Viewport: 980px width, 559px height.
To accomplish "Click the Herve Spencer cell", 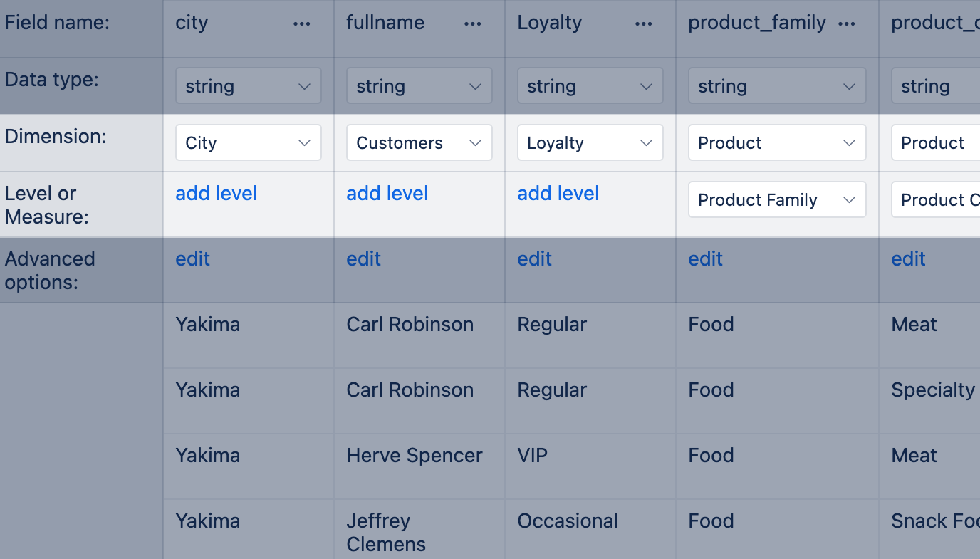I will (415, 456).
